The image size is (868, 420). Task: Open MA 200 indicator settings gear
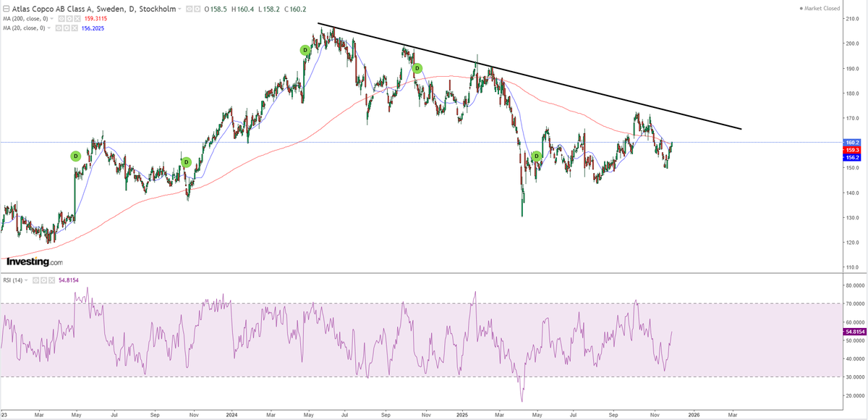pos(69,19)
